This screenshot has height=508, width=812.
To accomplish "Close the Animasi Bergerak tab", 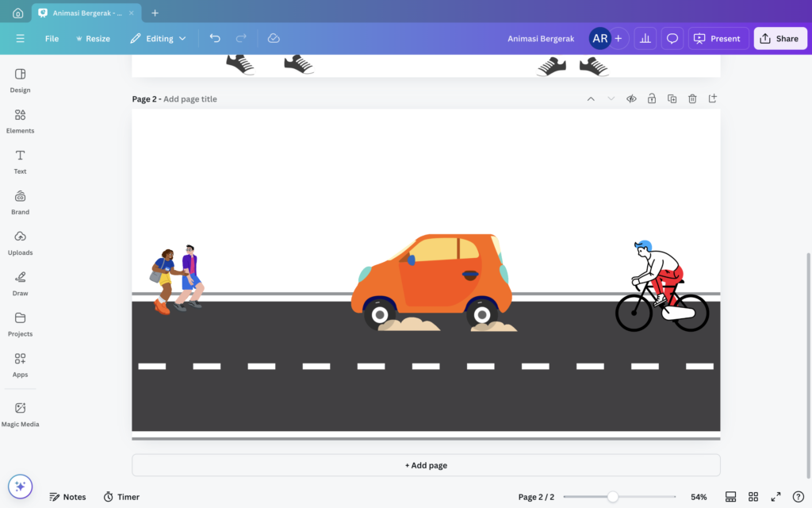I will pyautogui.click(x=132, y=13).
